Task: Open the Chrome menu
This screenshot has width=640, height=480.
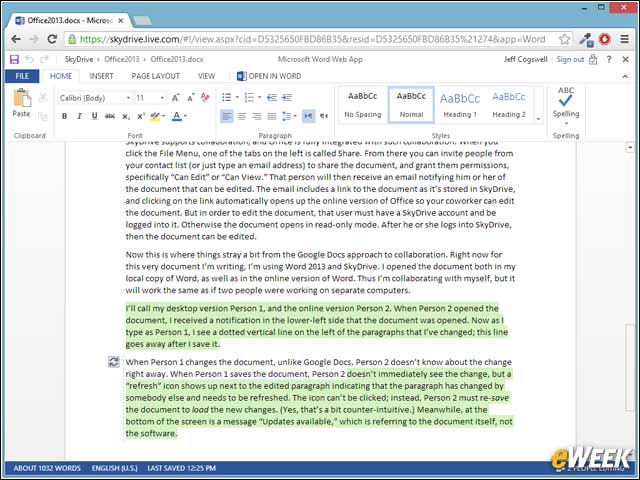Action: (x=624, y=39)
